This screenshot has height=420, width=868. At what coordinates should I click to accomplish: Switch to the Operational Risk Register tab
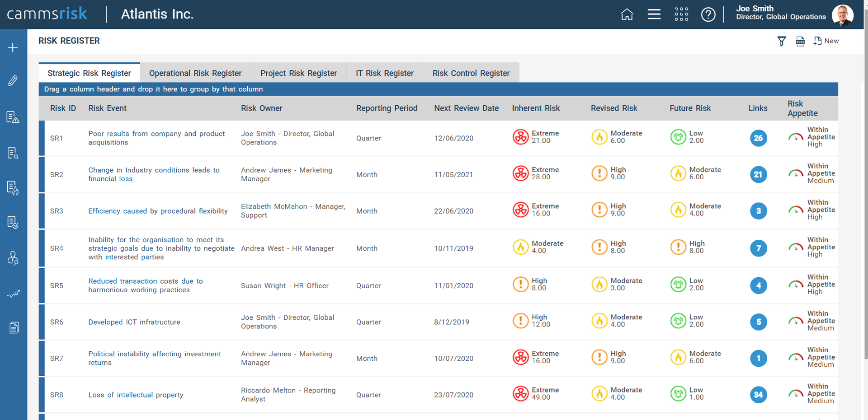(195, 73)
